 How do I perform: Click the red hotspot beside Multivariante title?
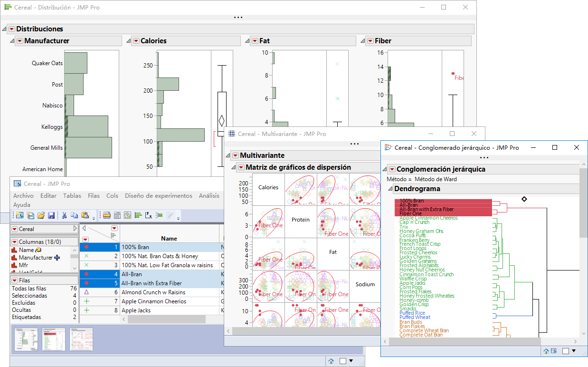pyautogui.click(x=235, y=155)
